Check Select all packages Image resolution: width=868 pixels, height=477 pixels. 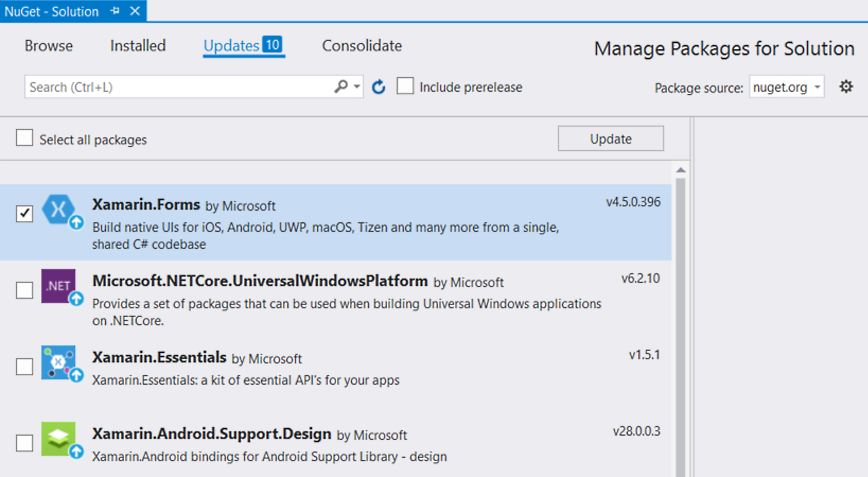tap(24, 138)
